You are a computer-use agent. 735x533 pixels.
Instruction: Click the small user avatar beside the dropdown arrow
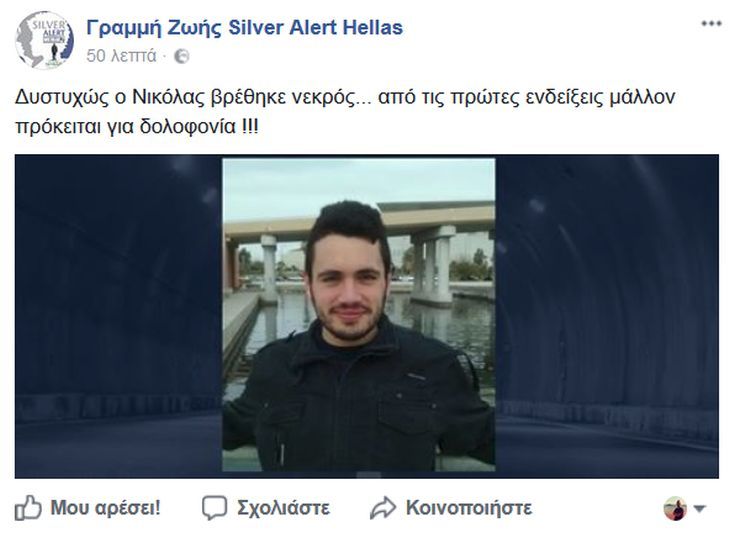tap(675, 509)
